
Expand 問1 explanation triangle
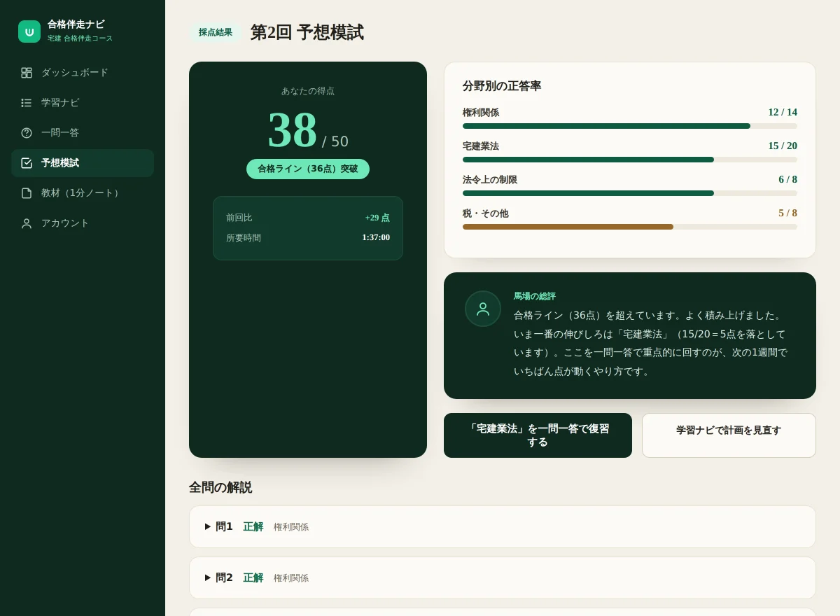(208, 526)
